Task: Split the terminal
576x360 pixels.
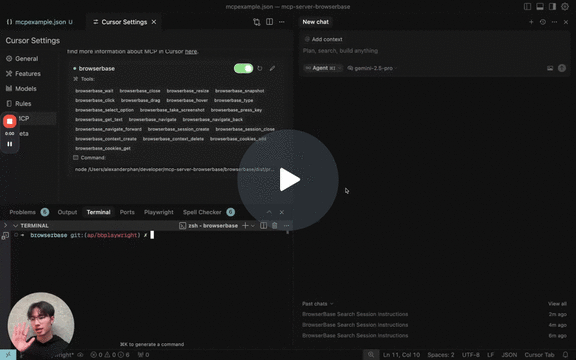Action: tap(263, 226)
